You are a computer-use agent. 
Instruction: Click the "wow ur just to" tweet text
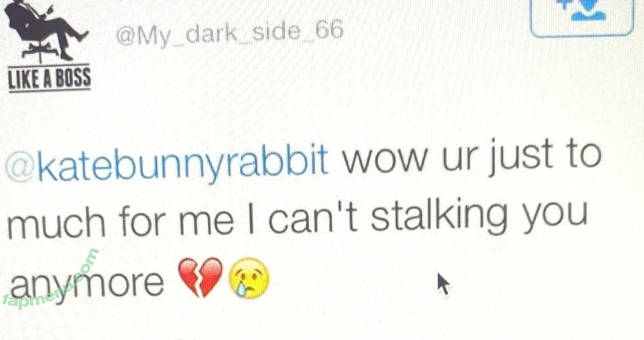point(472,157)
